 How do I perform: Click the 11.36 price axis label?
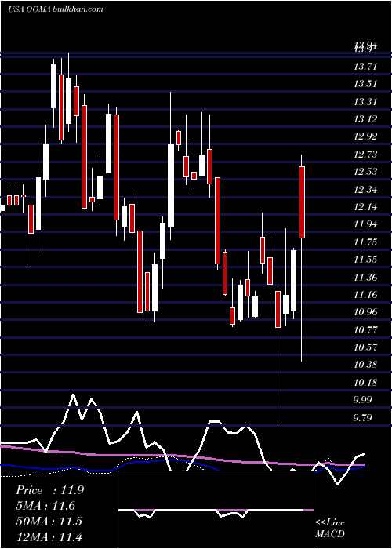coord(365,278)
